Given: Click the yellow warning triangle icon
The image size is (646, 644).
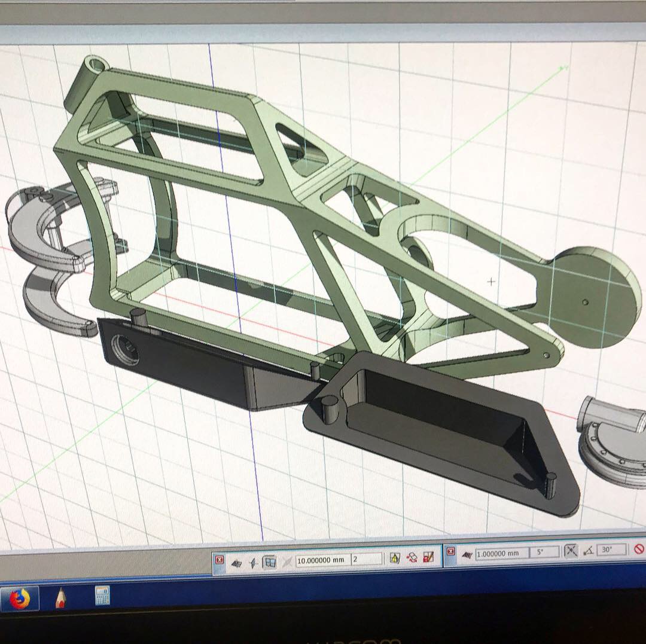Looking at the screenshot, I should click(x=395, y=558).
